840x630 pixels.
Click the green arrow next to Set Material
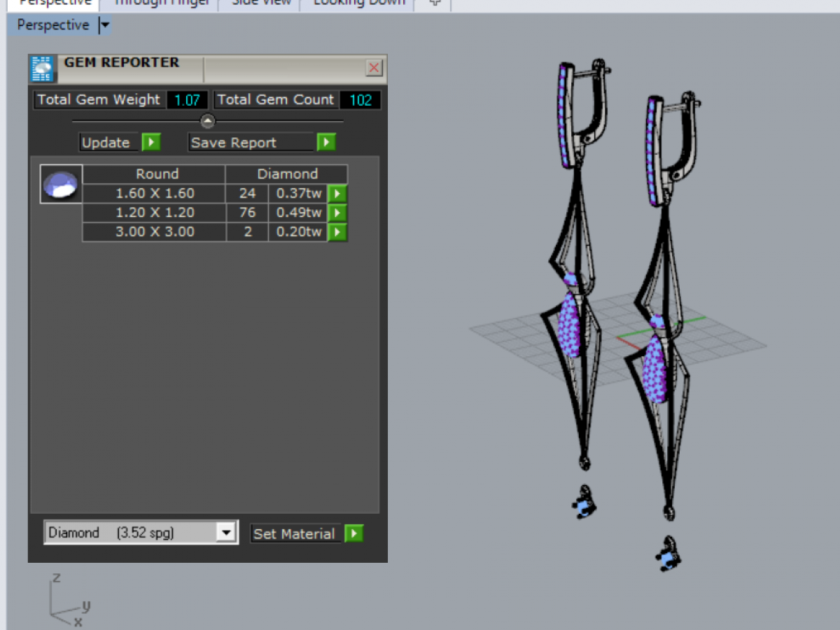coord(354,533)
